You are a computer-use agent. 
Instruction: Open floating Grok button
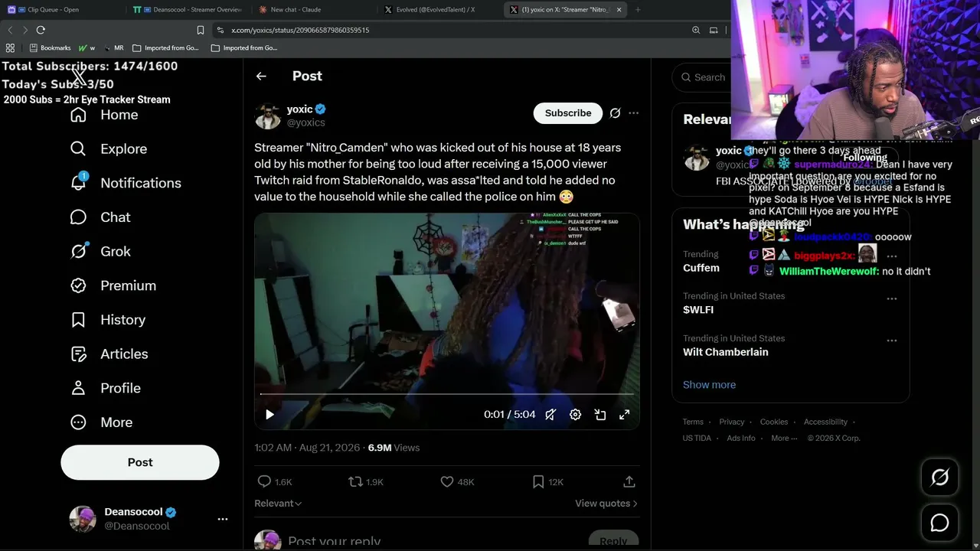939,478
